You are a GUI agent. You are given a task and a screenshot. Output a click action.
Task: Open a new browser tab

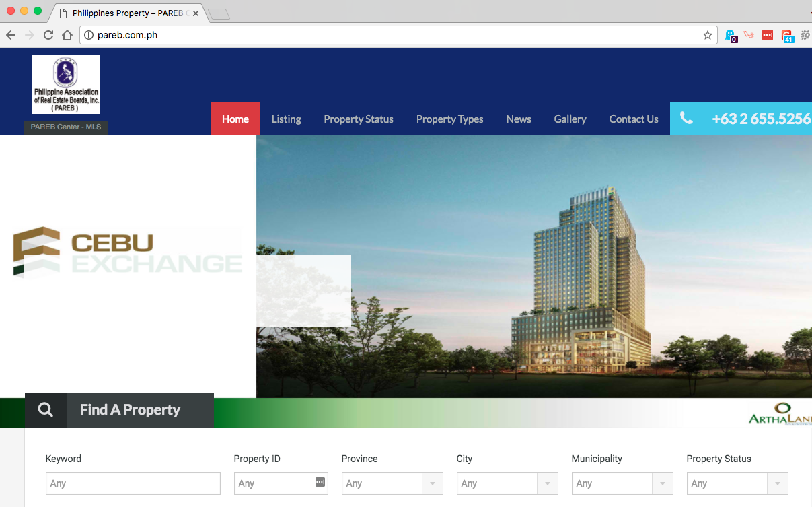(x=219, y=13)
